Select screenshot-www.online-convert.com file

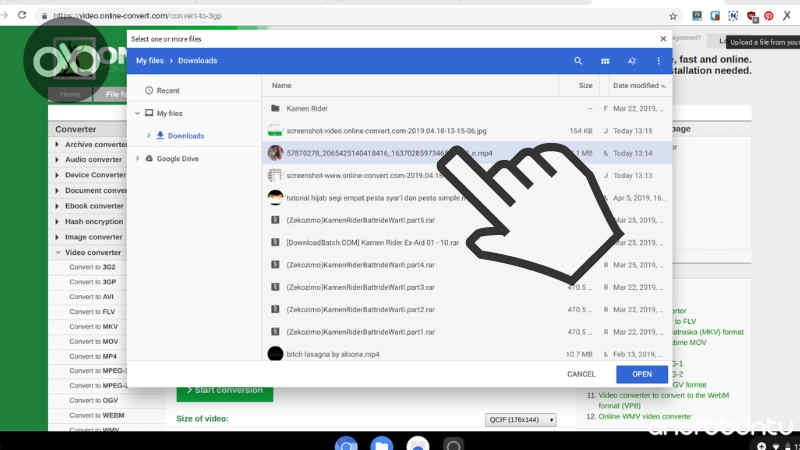coord(467,176)
